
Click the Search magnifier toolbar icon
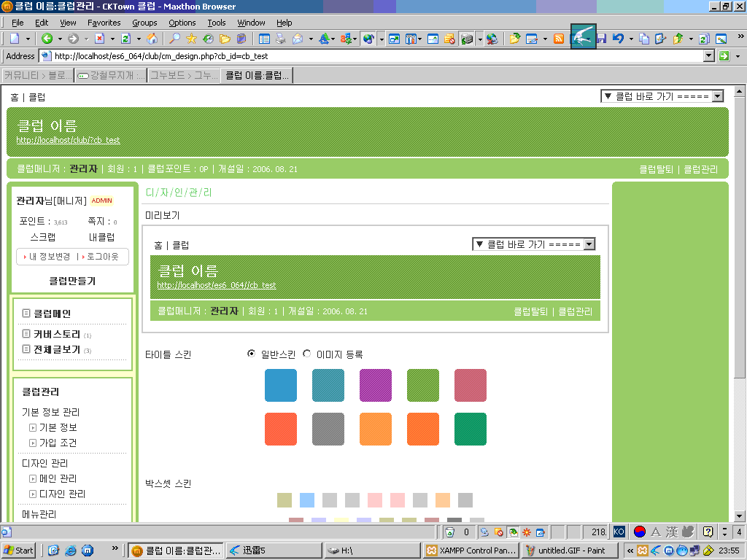(x=174, y=39)
